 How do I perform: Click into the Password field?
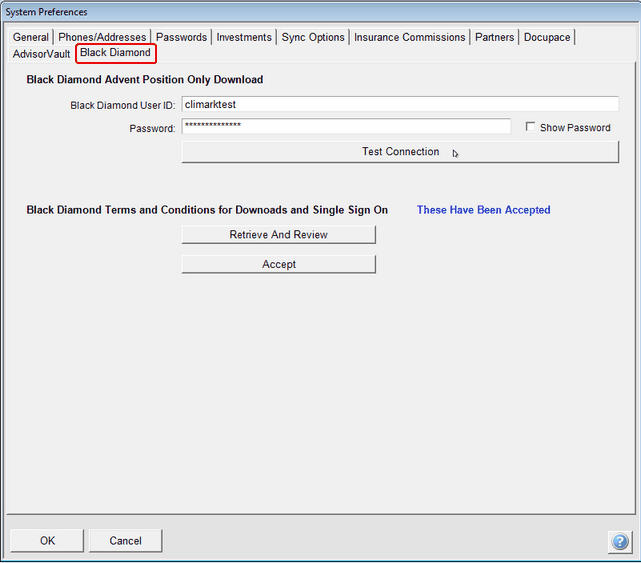click(346, 127)
